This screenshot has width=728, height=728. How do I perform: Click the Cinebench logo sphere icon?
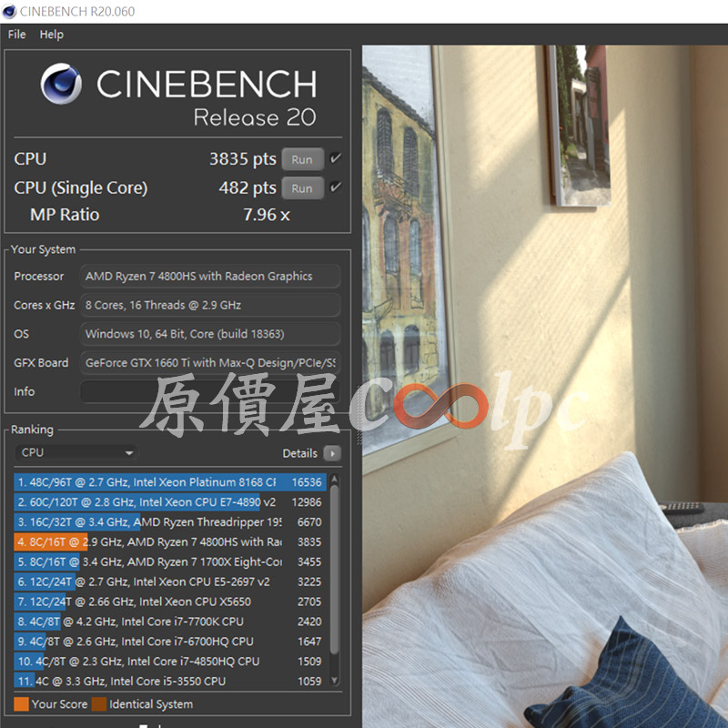pos(61,84)
